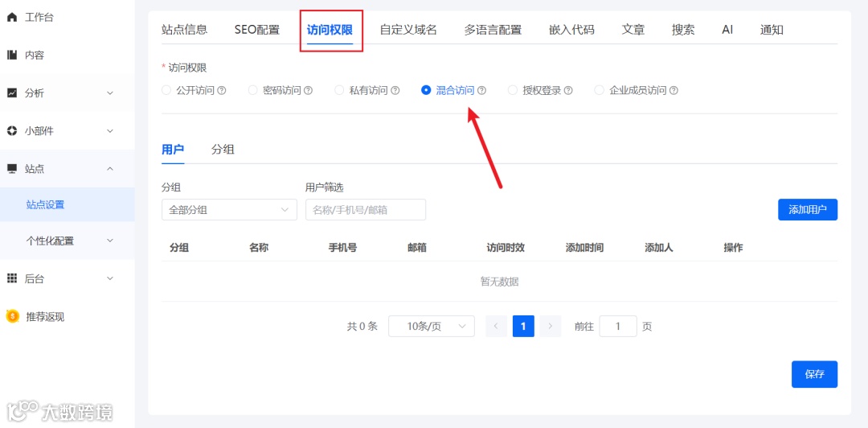868x428 pixels.
Task: Switch to the 分组 sub-tab
Action: coord(223,150)
